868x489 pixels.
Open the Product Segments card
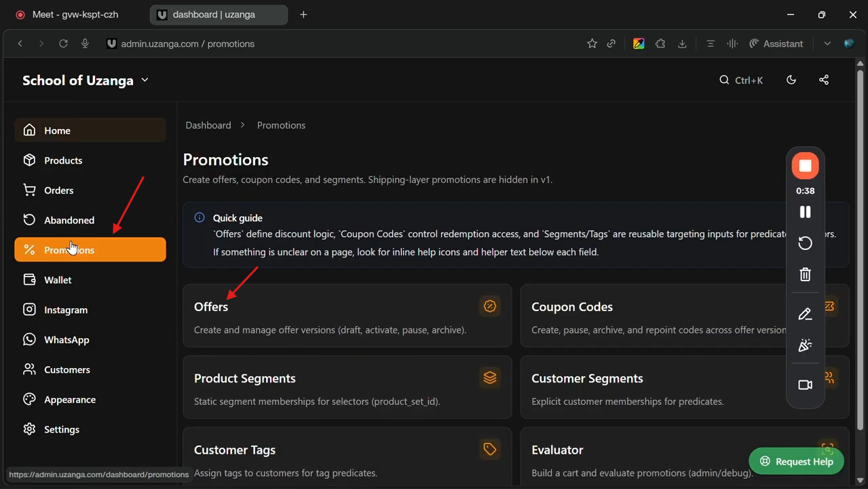point(347,387)
